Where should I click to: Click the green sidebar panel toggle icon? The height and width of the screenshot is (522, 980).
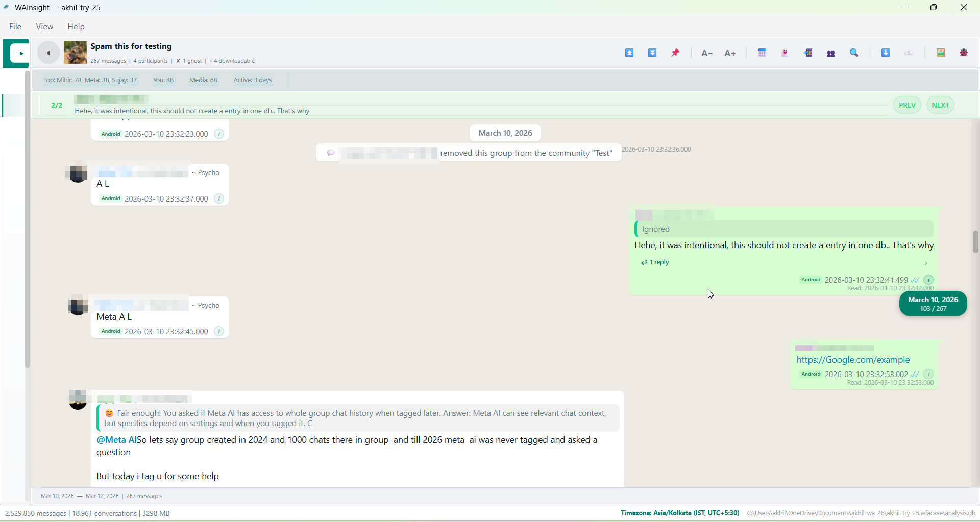click(x=16, y=53)
